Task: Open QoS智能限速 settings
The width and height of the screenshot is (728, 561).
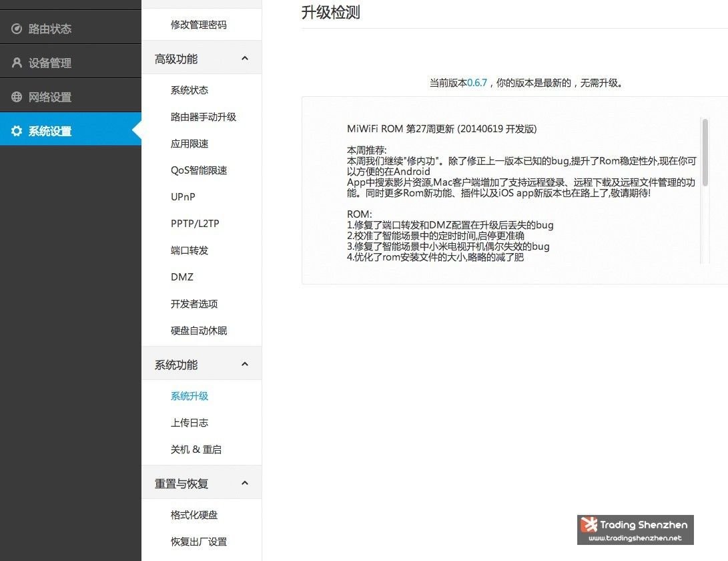Action: tap(199, 170)
